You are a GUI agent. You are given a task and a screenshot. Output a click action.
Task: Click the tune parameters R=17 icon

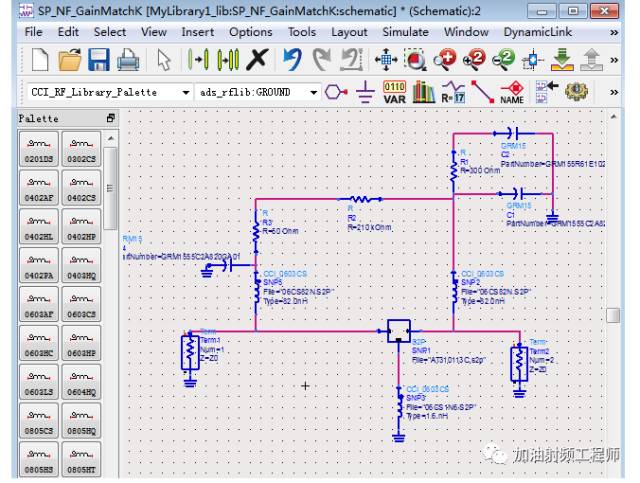(x=453, y=92)
